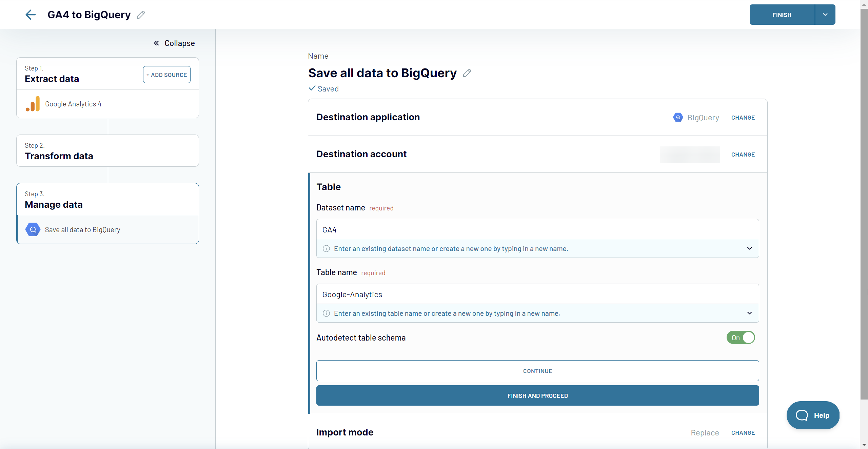
Task: Click the Table section heading
Action: tap(329, 187)
